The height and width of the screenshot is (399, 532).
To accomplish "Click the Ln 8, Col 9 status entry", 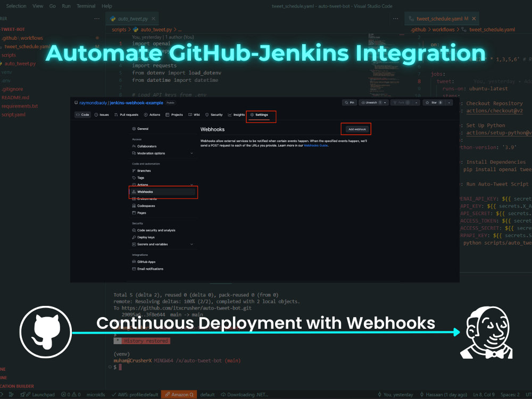I will [484, 395].
